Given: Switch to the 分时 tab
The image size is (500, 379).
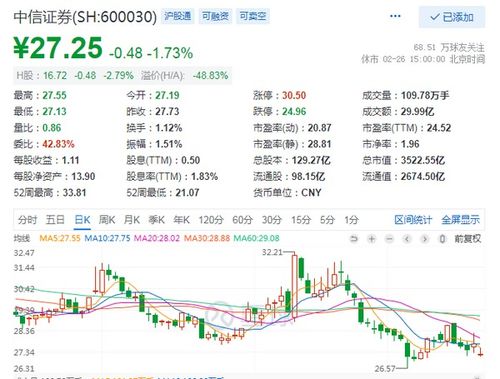Looking at the screenshot, I should (27, 220).
